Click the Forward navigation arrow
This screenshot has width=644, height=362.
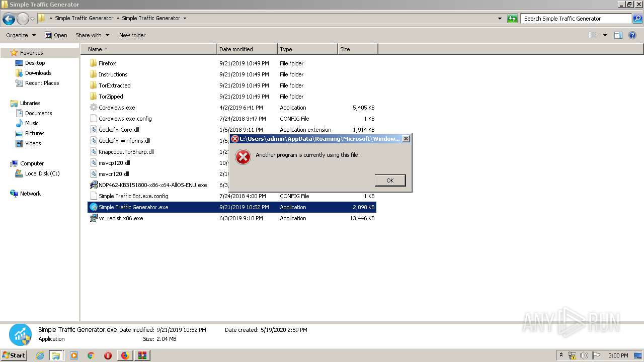pyautogui.click(x=23, y=19)
